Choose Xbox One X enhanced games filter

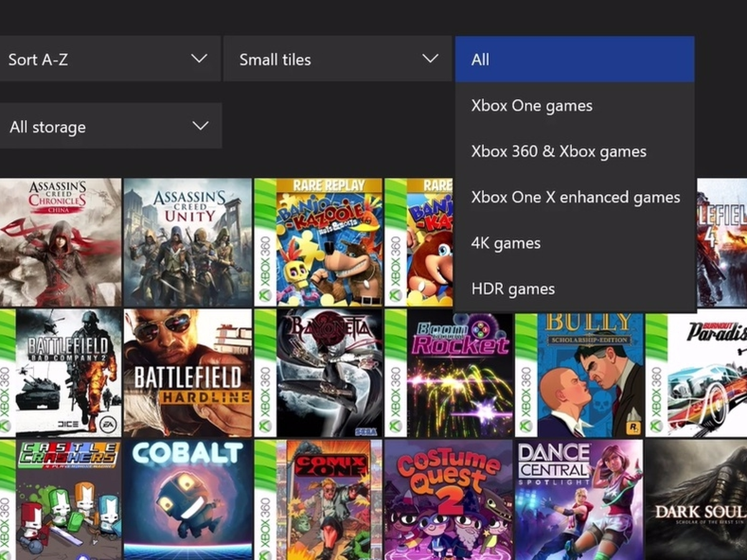575,197
